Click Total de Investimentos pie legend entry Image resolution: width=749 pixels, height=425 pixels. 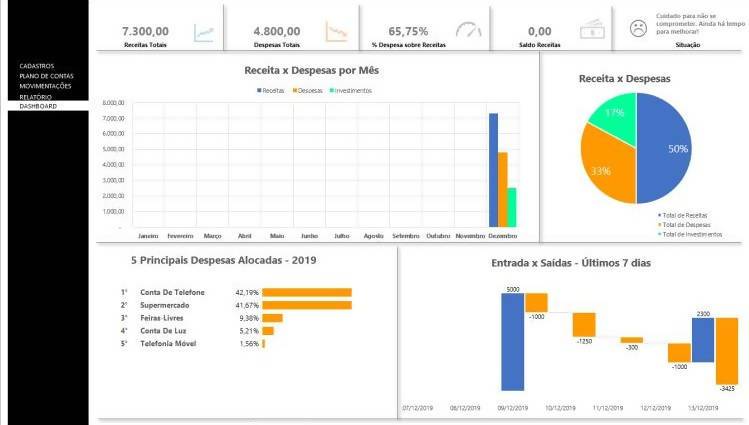pyautogui.click(x=690, y=234)
